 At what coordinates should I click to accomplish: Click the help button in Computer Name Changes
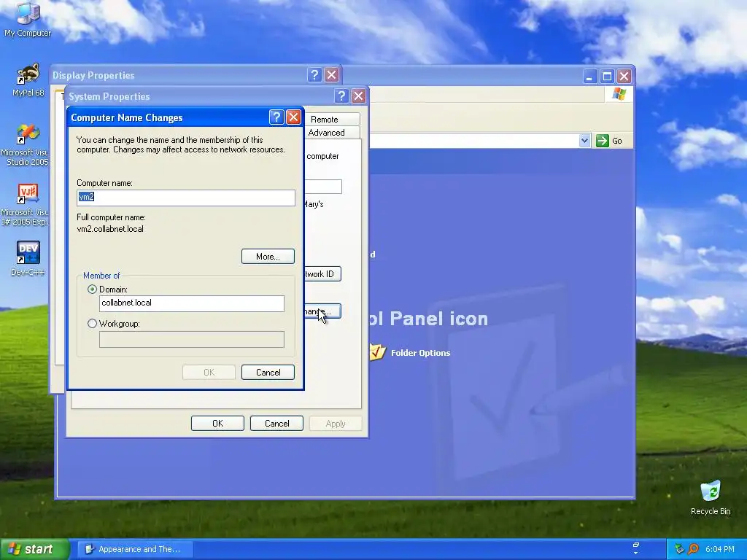pos(276,117)
